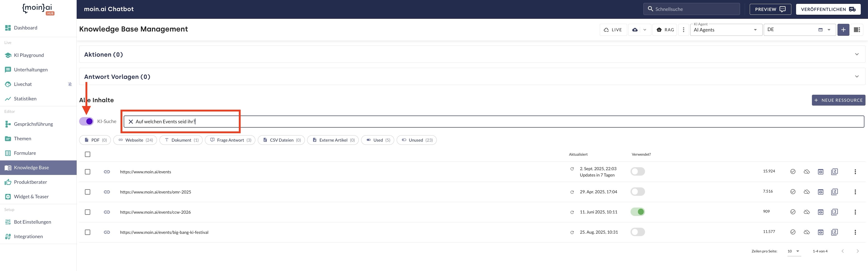Viewport: 868px width, 271px height.
Task: Go to KI Playground in sidebar
Action: click(29, 55)
